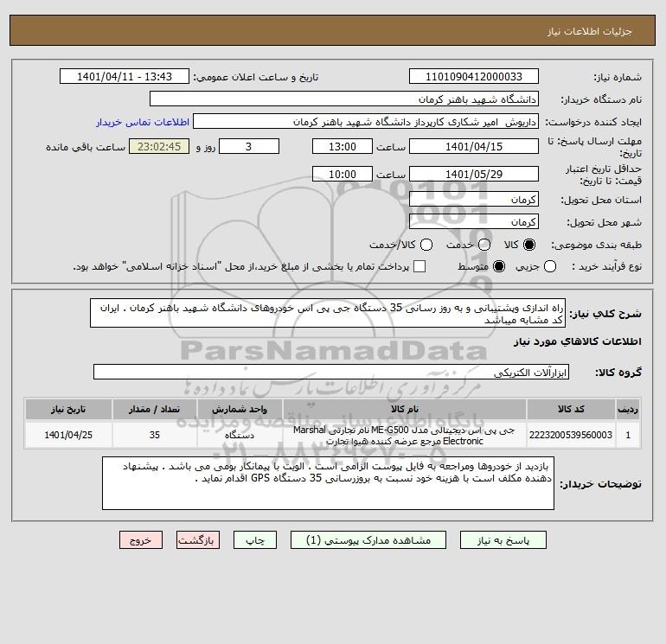Click the price validity time 10:00
The image size is (666, 644).
point(343,174)
